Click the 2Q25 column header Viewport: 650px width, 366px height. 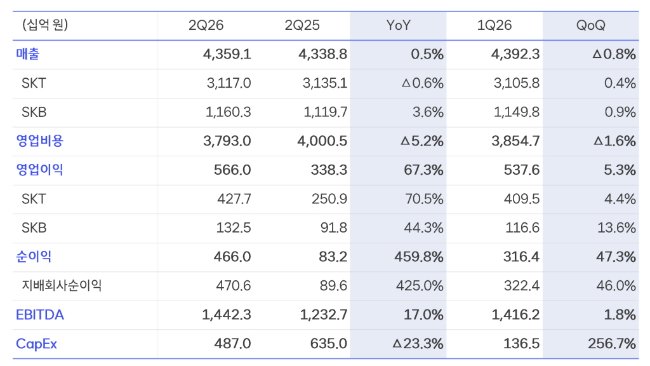pyautogui.click(x=302, y=26)
